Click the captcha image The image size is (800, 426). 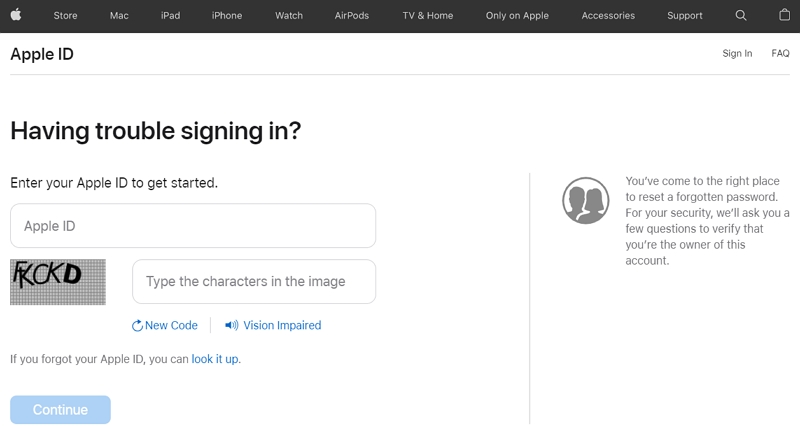pyautogui.click(x=58, y=282)
